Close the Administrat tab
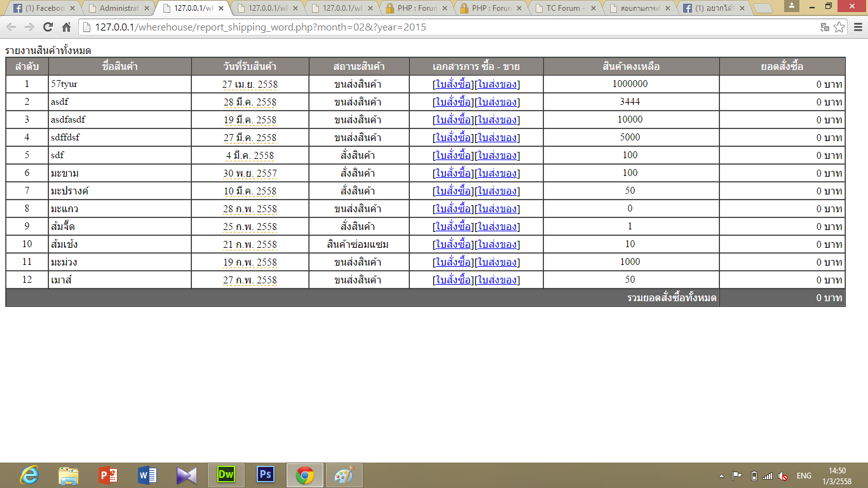 (146, 9)
